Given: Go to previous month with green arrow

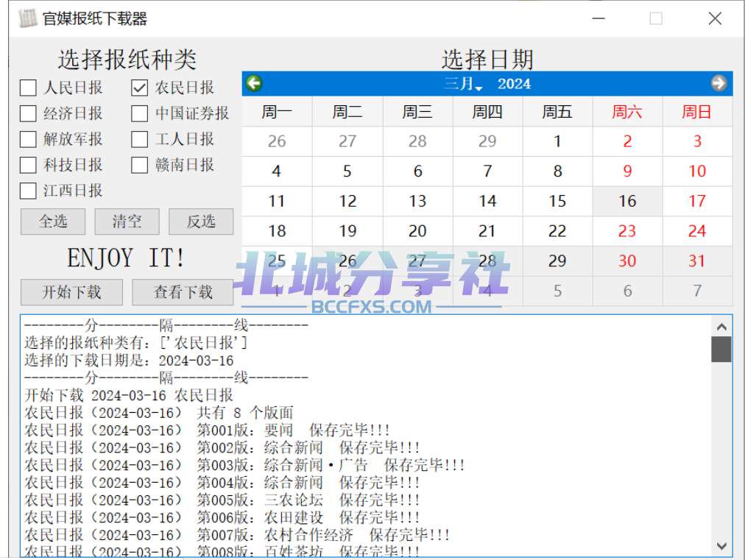Looking at the screenshot, I should coord(254,83).
